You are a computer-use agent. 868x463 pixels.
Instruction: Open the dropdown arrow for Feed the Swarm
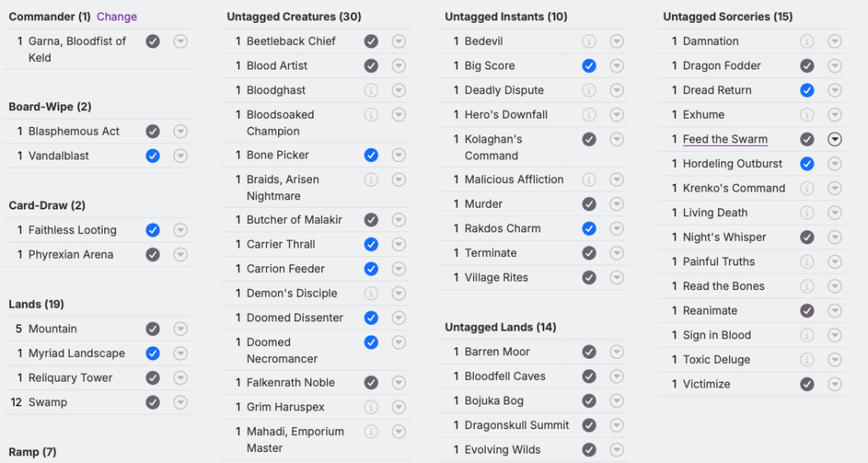point(835,140)
